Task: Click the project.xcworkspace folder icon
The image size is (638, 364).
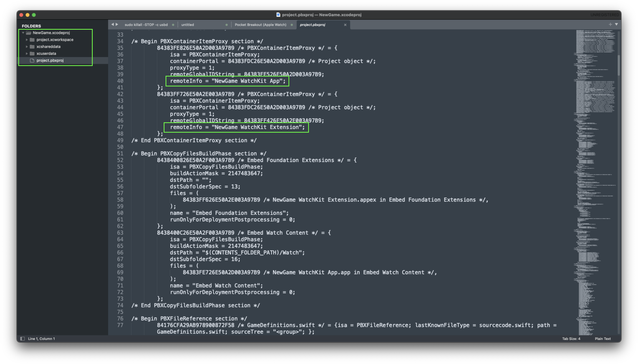Action: [32, 40]
